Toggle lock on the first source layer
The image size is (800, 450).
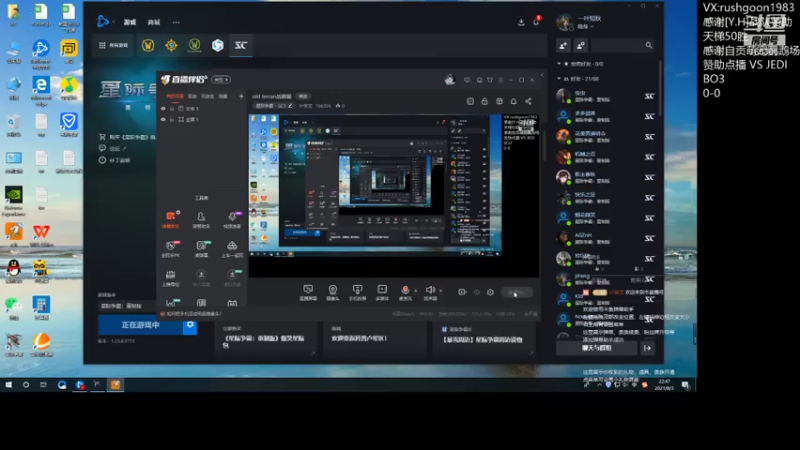172,109
